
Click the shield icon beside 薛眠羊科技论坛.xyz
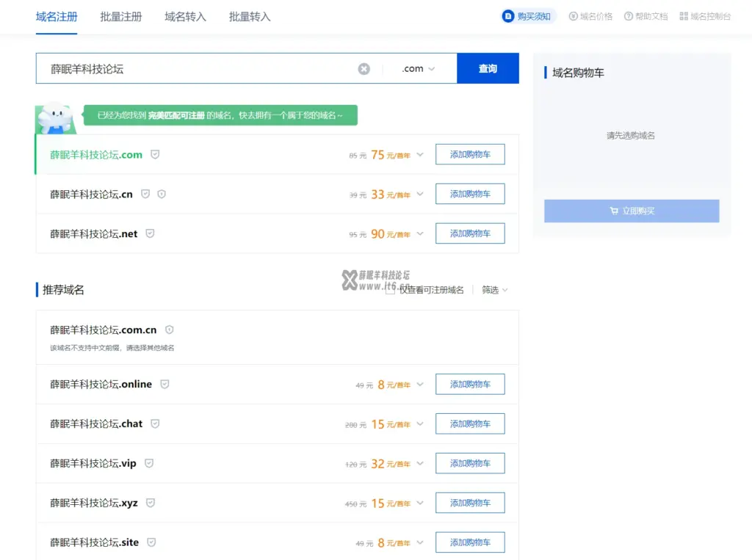tap(151, 503)
